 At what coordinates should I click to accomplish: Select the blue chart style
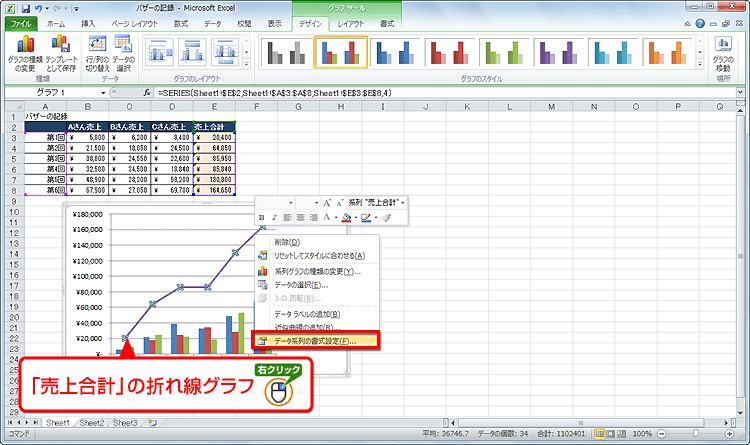[395, 52]
